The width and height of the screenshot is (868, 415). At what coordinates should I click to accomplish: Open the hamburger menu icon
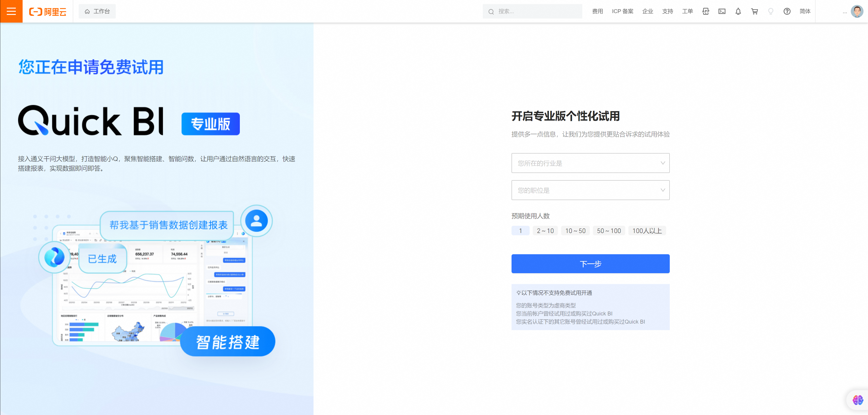click(11, 11)
